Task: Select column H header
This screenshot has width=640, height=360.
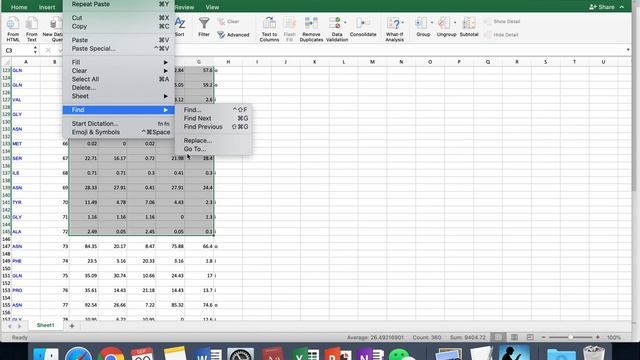Action: point(228,62)
